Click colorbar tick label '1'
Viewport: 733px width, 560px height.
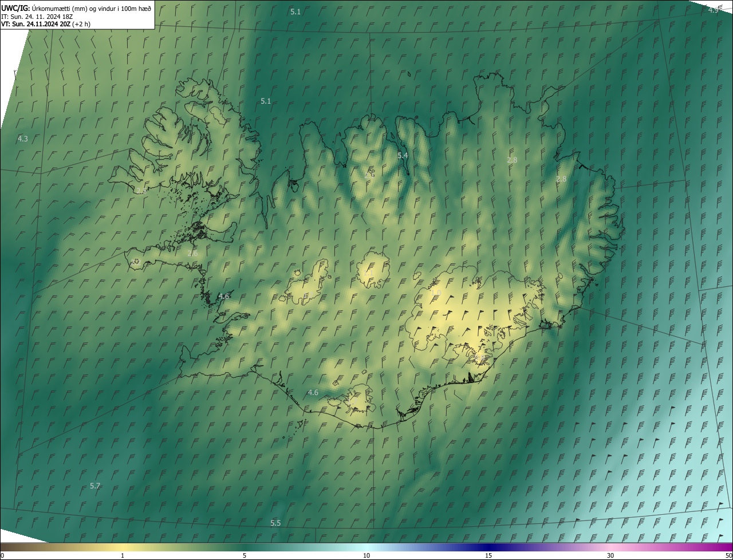pyautogui.click(x=123, y=555)
